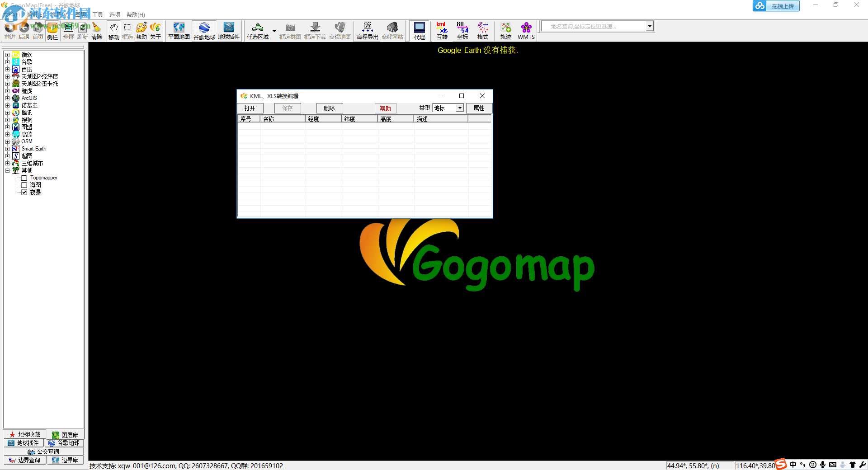868x470 pixels.
Task: Click the 拖拽上传 upload button
Action: click(x=776, y=6)
